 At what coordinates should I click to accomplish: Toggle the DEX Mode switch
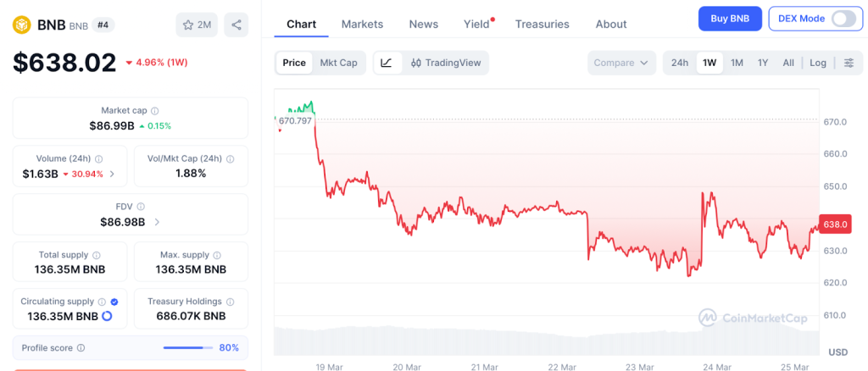[x=843, y=19]
